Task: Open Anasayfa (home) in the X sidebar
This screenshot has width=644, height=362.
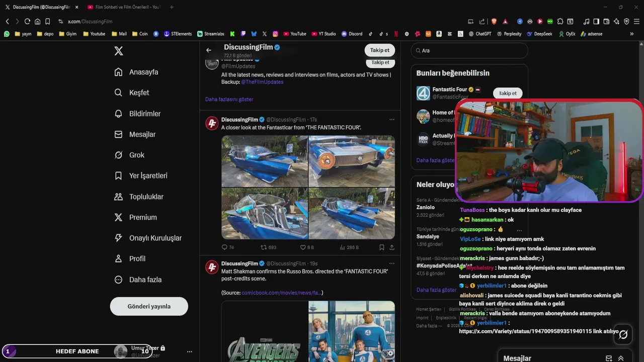Action: click(x=136, y=72)
